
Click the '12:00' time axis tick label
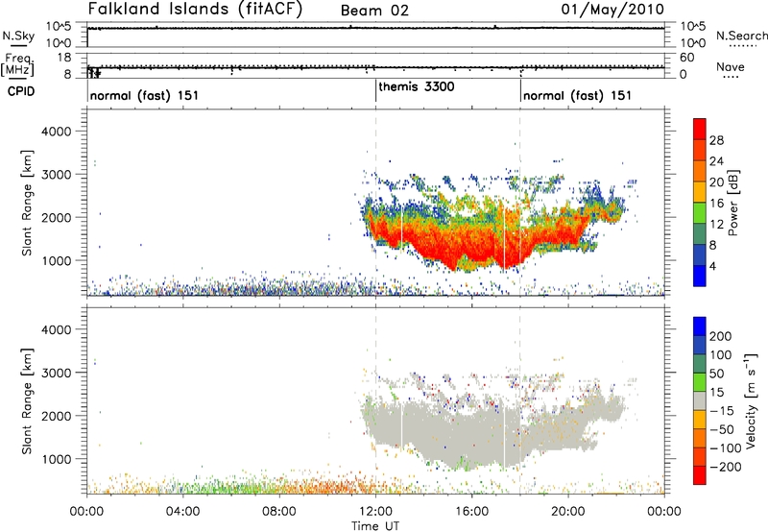375,512
